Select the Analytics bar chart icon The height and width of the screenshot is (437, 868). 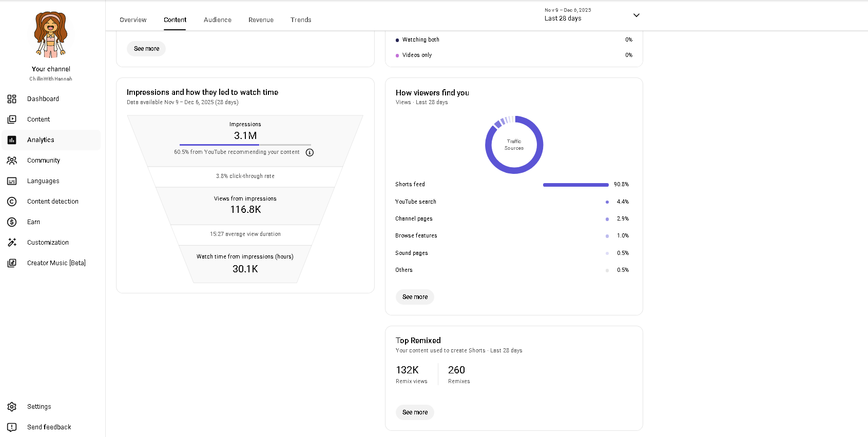pyautogui.click(x=12, y=140)
